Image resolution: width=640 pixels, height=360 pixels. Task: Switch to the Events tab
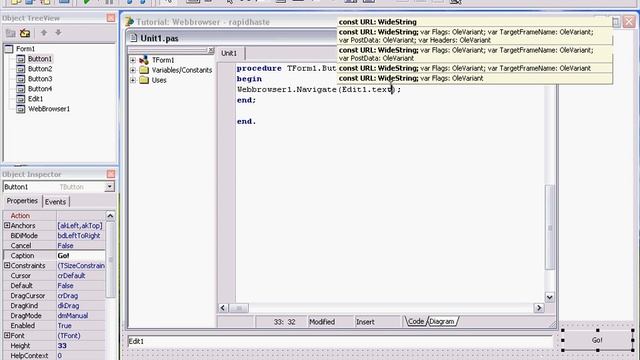(x=55, y=202)
